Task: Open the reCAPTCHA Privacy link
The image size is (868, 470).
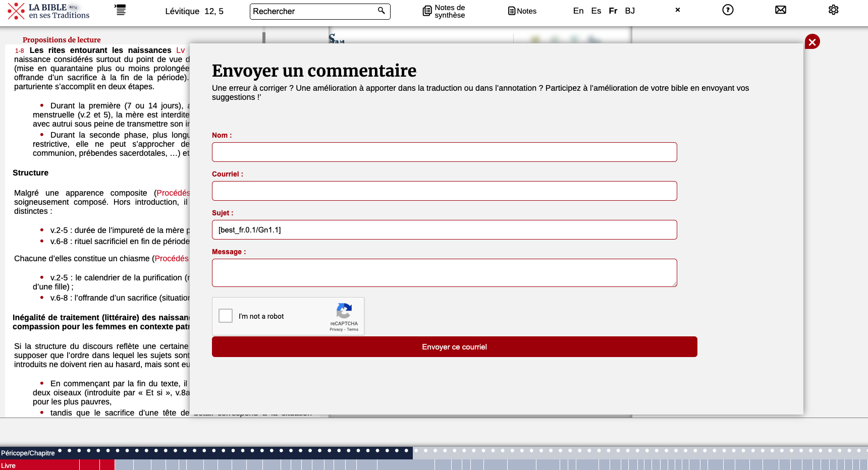Action: click(x=336, y=329)
